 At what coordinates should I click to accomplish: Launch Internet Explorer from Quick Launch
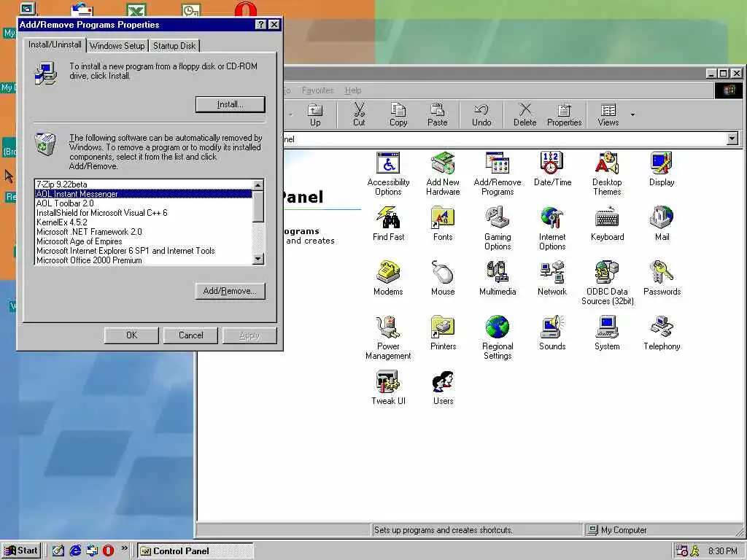75,551
